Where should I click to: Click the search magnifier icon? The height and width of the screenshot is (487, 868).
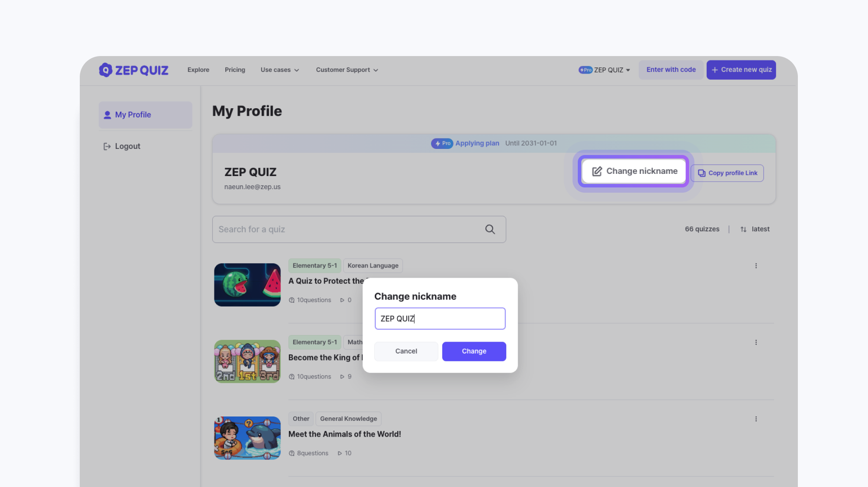490,229
